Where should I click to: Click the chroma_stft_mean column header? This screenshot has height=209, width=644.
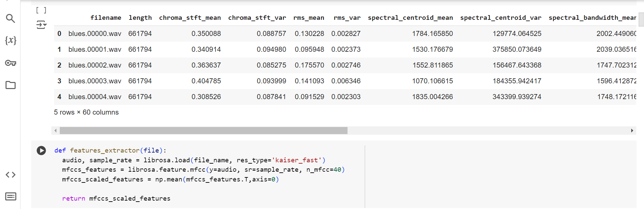190,18
